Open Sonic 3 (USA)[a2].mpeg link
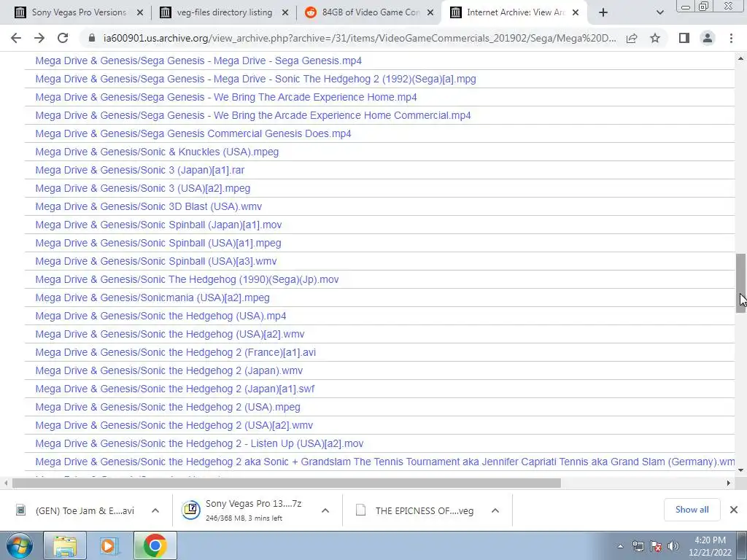 pyautogui.click(x=142, y=189)
